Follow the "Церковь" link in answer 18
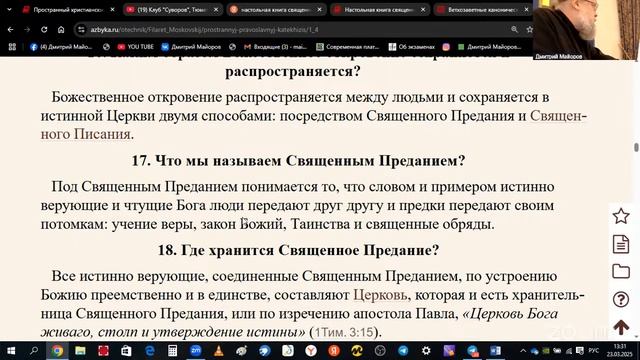640x360 pixels. [x=380, y=295]
